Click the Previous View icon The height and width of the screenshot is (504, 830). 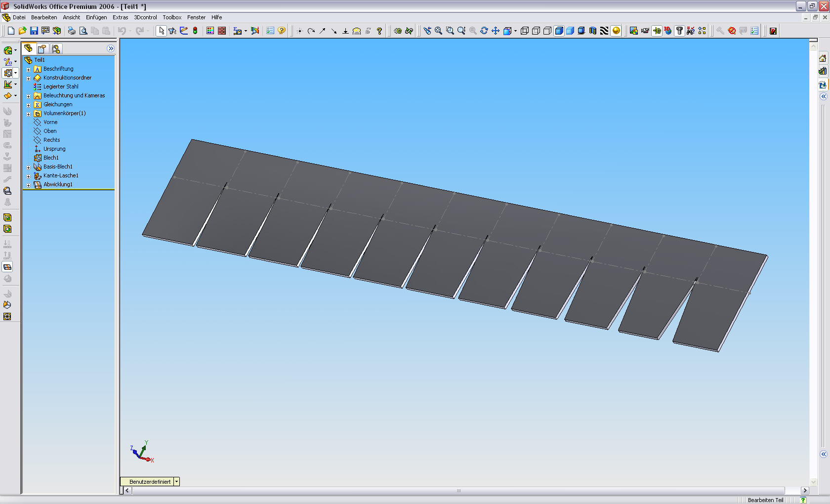[x=427, y=31]
